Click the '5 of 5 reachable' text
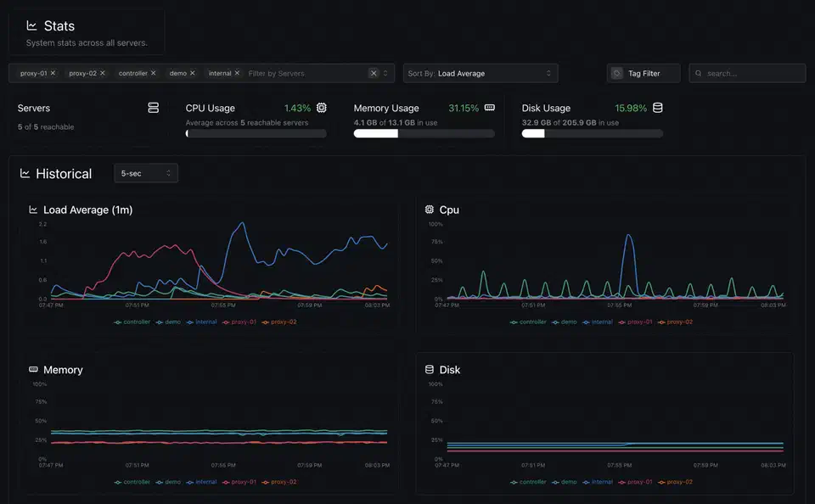This screenshot has height=504, width=815. [x=46, y=126]
